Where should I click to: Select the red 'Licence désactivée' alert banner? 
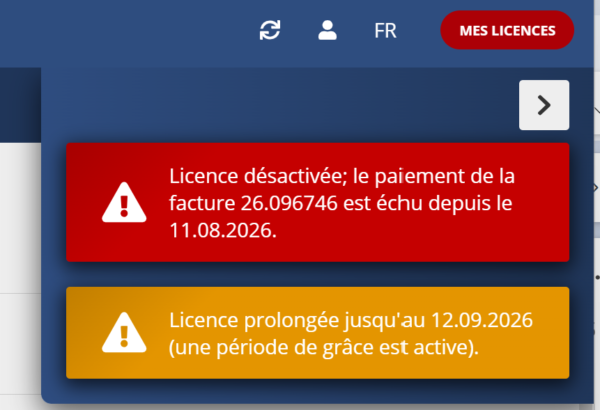(x=318, y=202)
